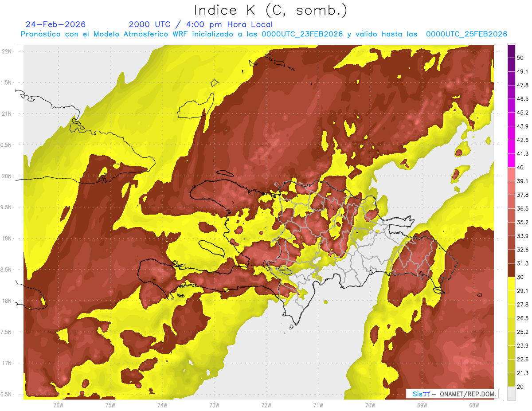The height and width of the screenshot is (411, 532).
Task: Click the date label "24-Feb-2026"
Action: (55, 24)
